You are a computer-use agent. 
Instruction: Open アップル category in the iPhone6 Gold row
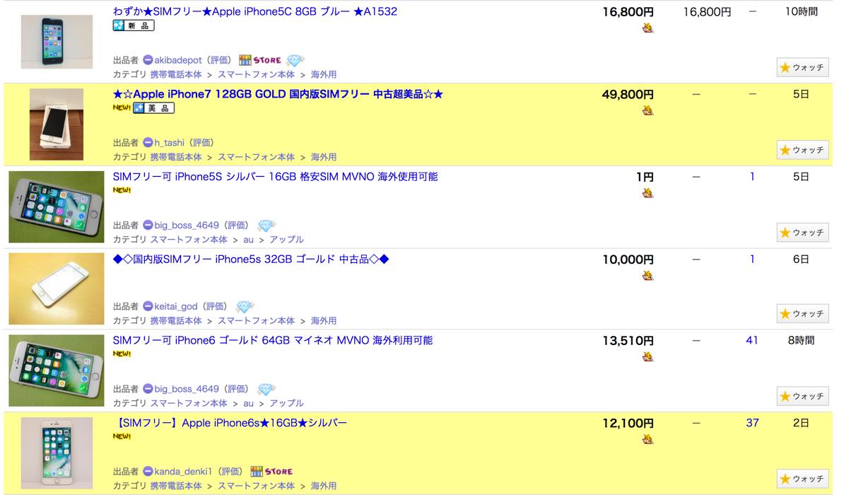click(286, 403)
